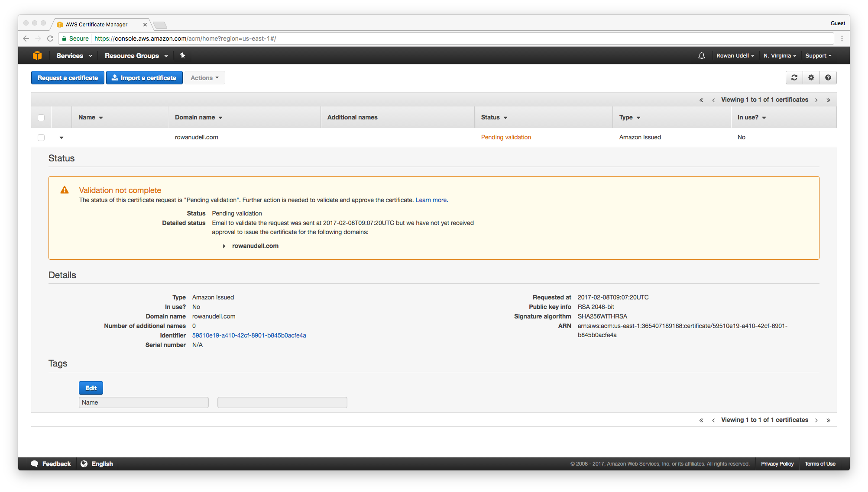Image resolution: width=868 pixels, height=492 pixels.
Task: Go to previous page in top pagination
Action: (x=713, y=100)
